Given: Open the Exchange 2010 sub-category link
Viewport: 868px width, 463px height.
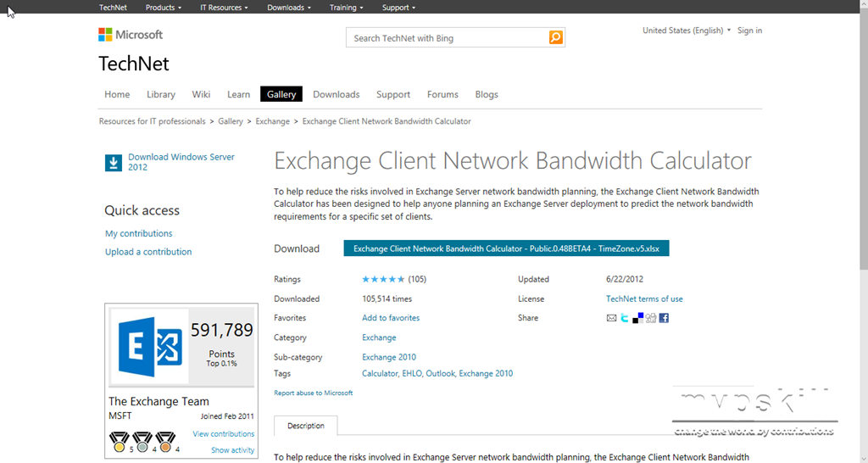Looking at the screenshot, I should [388, 357].
